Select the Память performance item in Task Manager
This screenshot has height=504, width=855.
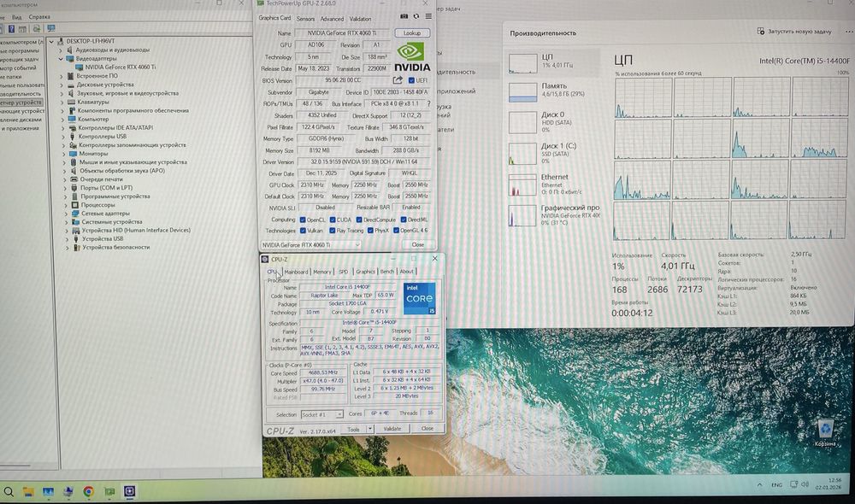553,91
